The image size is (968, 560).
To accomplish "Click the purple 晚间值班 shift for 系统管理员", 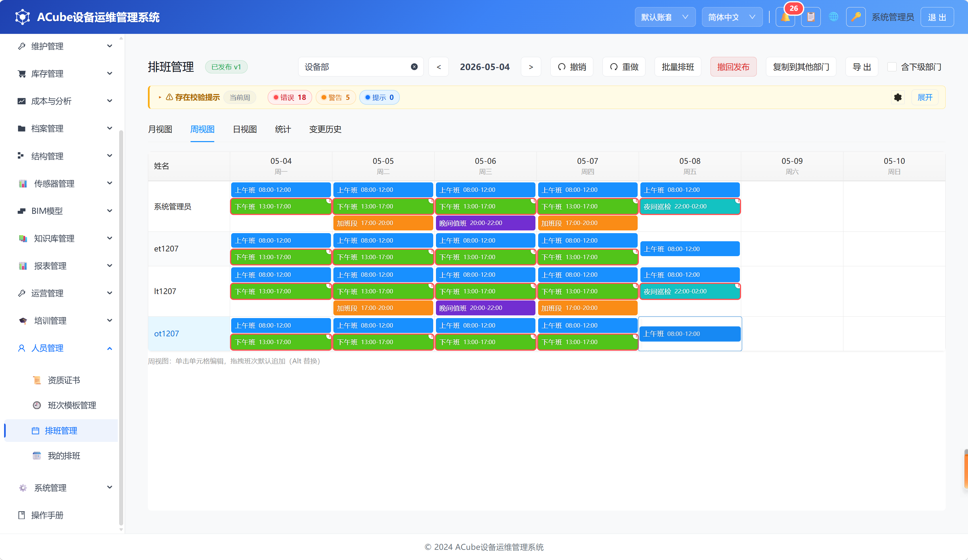I will click(485, 223).
